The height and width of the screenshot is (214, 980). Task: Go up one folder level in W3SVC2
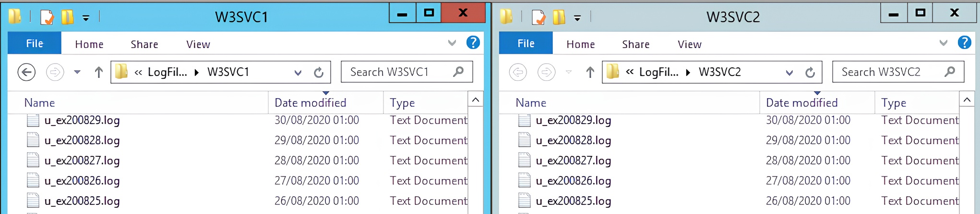click(590, 72)
